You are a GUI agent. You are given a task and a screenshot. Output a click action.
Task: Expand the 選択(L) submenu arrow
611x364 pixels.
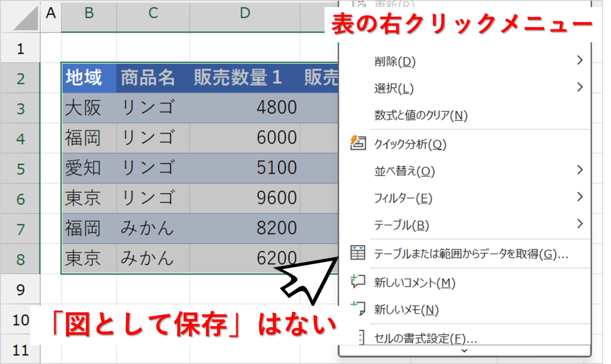[579, 88]
